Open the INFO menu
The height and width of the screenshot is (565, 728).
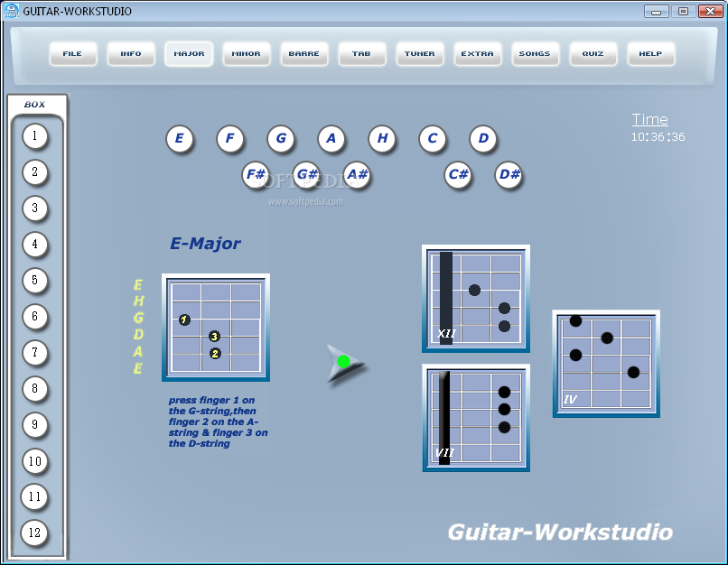pos(131,54)
